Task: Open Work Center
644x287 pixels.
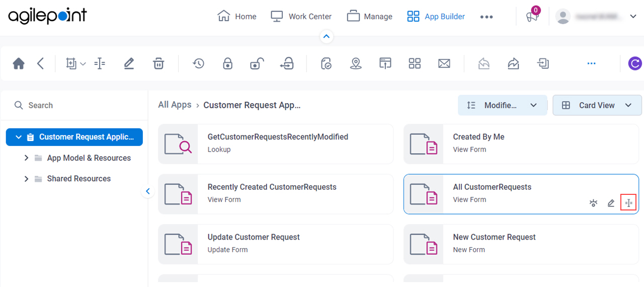Action: (301, 16)
